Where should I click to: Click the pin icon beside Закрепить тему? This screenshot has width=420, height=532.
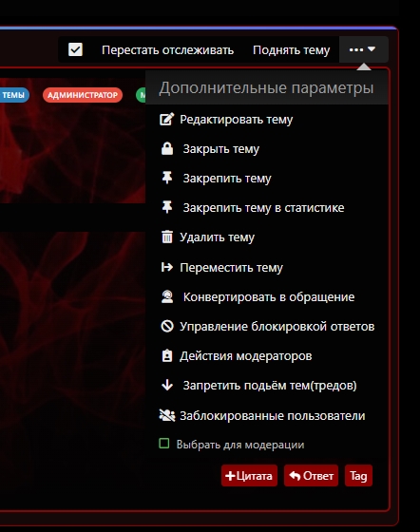click(x=167, y=178)
